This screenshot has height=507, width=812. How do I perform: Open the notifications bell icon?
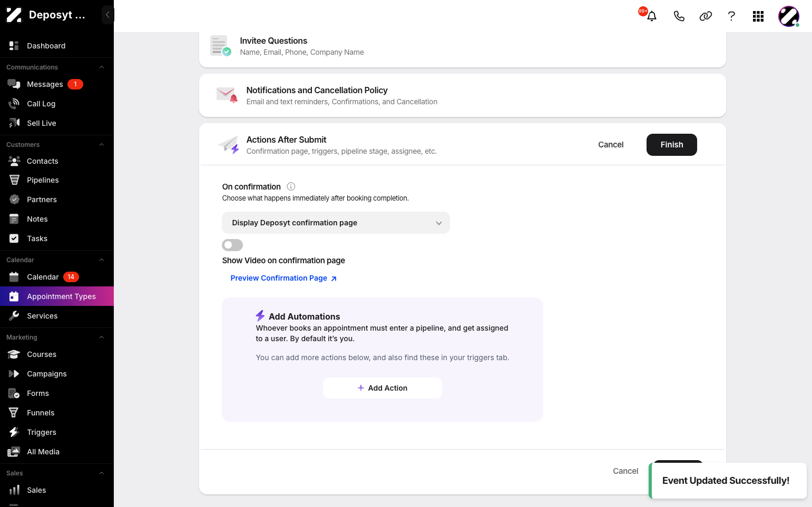652,16
